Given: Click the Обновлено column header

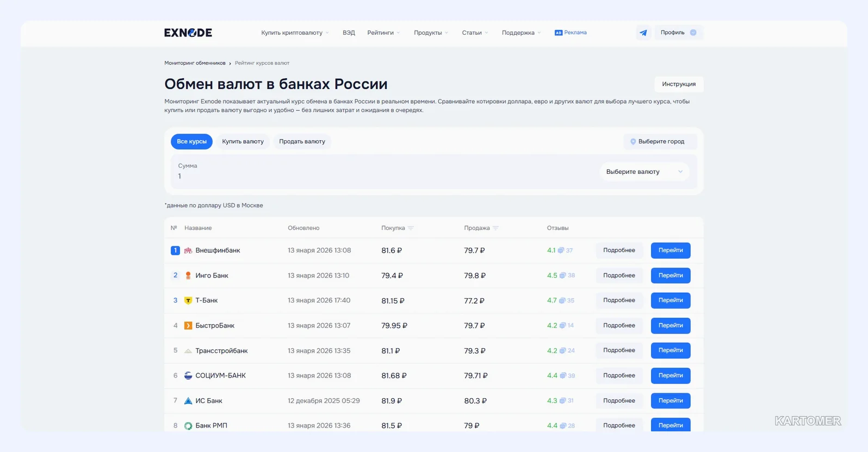Looking at the screenshot, I should [x=303, y=228].
